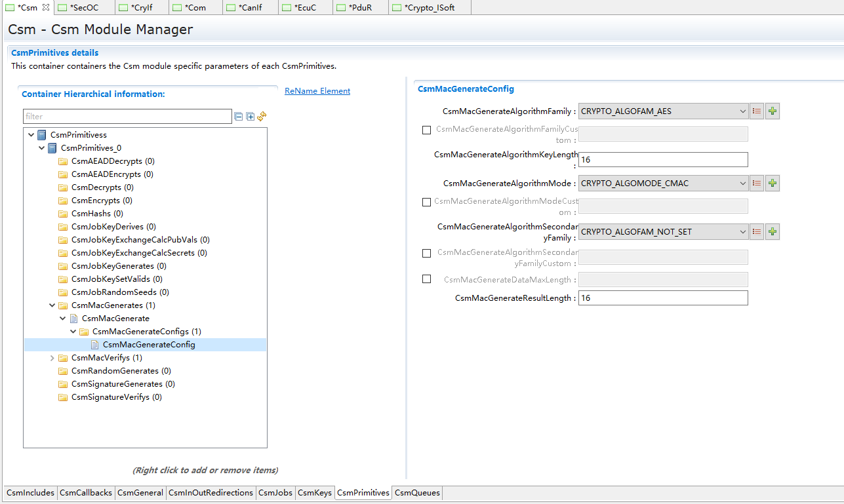844x504 pixels.
Task: Click the yellow refresh icon above the tree
Action: (262, 117)
